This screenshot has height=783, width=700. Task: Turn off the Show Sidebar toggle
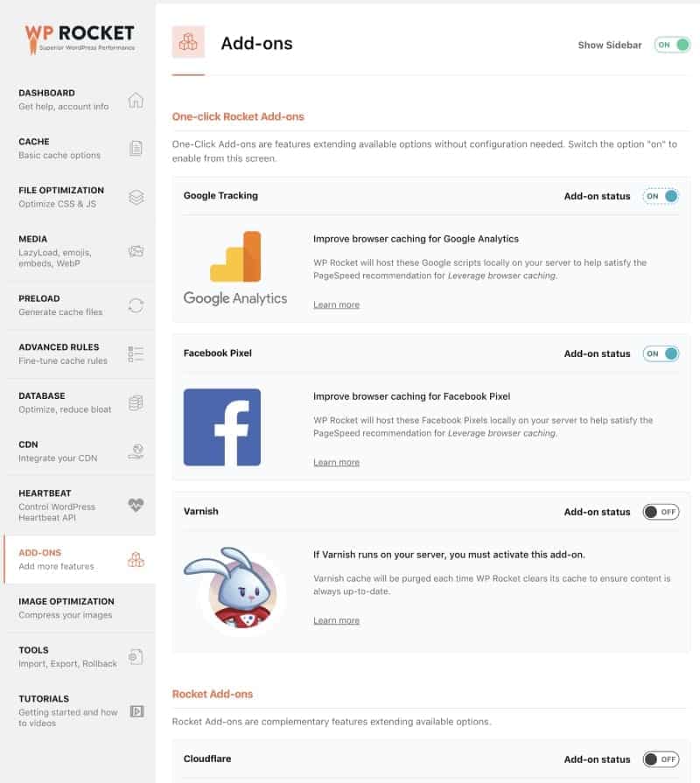point(672,45)
